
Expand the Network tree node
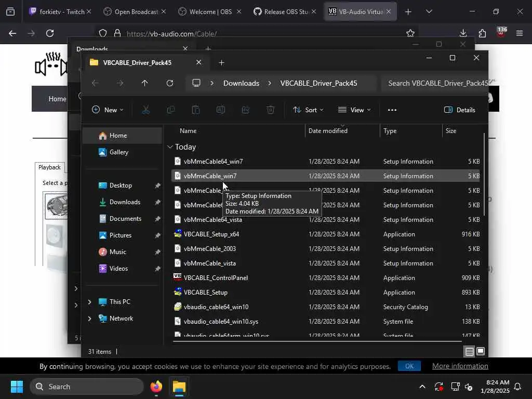(89, 318)
